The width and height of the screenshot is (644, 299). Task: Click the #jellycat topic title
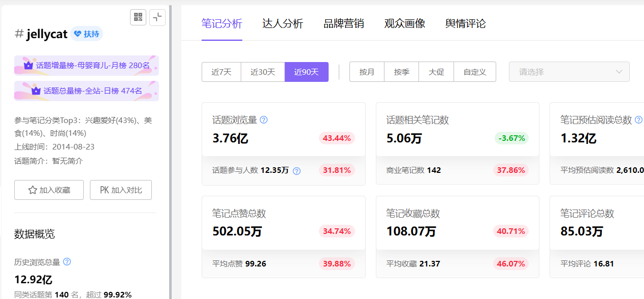[41, 34]
